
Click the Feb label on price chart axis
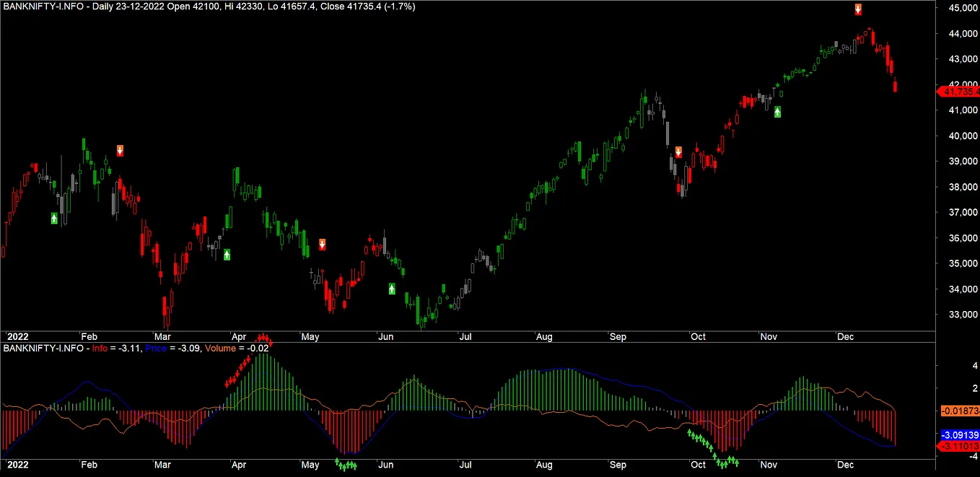(89, 336)
